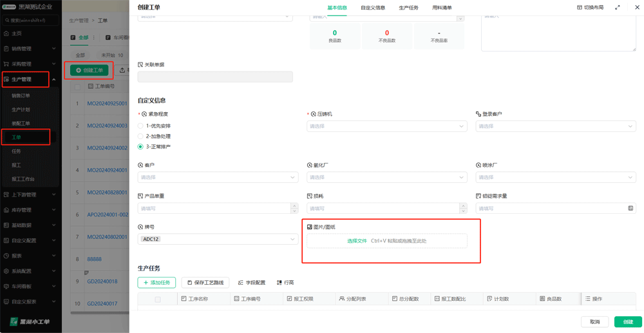Switch to the 生产任务 tab

[x=409, y=8]
